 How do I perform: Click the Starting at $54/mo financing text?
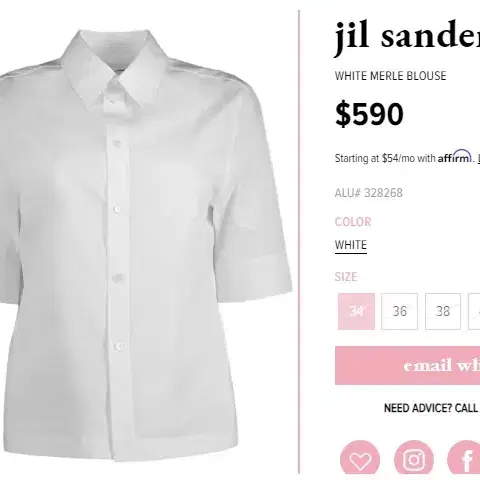[x=385, y=158]
